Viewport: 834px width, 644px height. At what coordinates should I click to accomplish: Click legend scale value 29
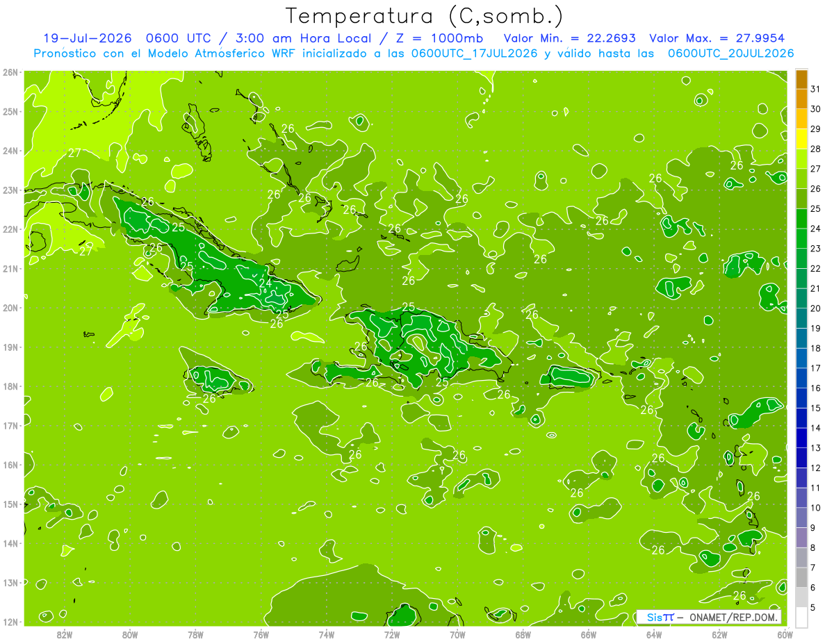pyautogui.click(x=816, y=129)
